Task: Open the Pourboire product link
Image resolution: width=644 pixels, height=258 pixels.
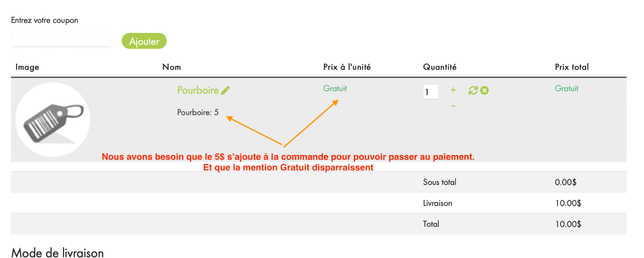Action: 198,90
